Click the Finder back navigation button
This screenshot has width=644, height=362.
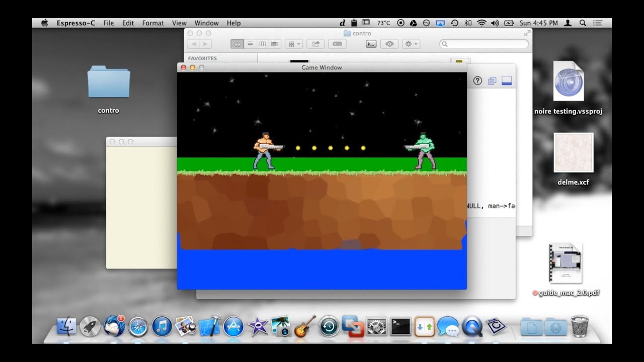[x=194, y=44]
